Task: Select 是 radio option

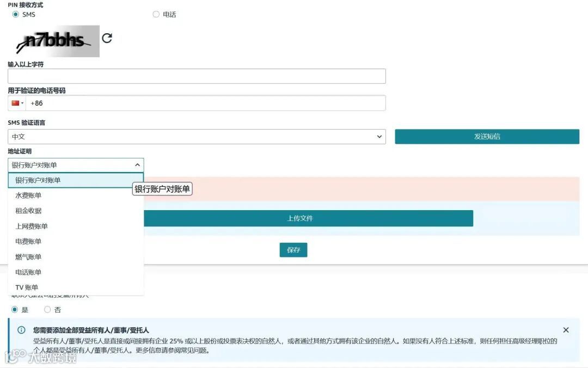Action: (x=15, y=310)
